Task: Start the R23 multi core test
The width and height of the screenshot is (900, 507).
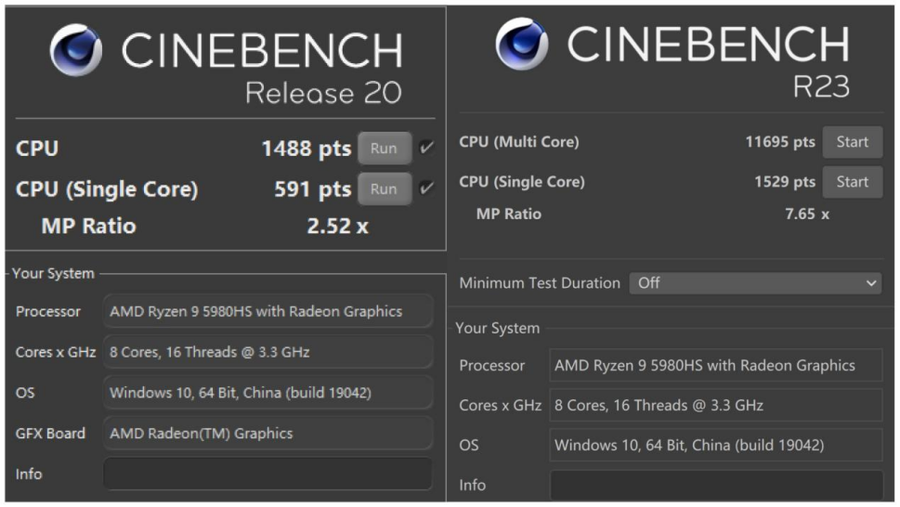Action: 852,142
